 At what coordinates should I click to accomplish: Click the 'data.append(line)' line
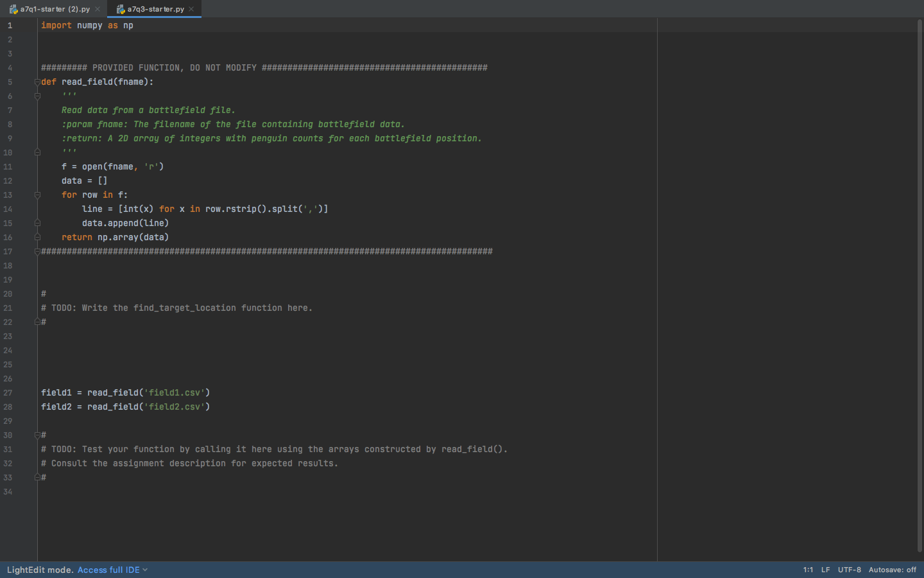coord(126,223)
